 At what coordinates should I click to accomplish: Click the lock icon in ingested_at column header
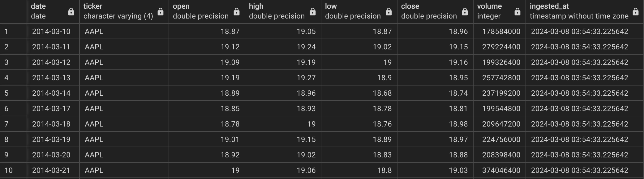(x=636, y=12)
